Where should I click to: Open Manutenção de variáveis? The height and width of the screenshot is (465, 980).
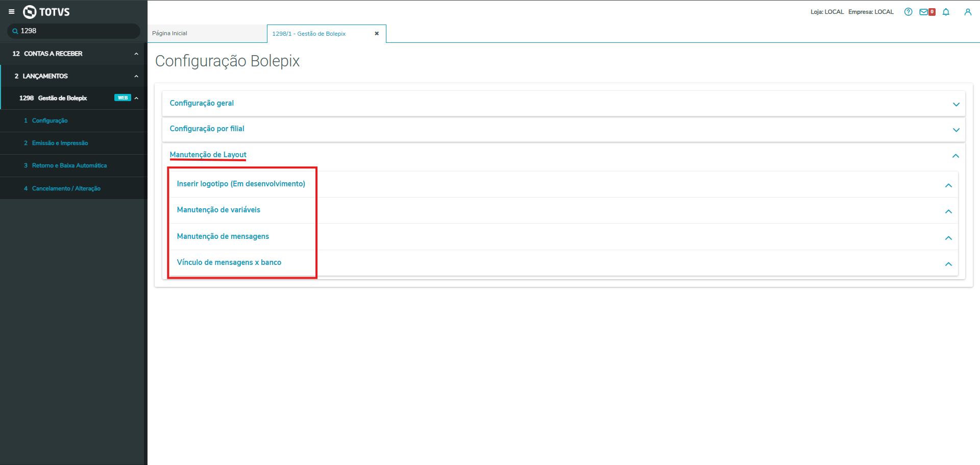pos(218,210)
